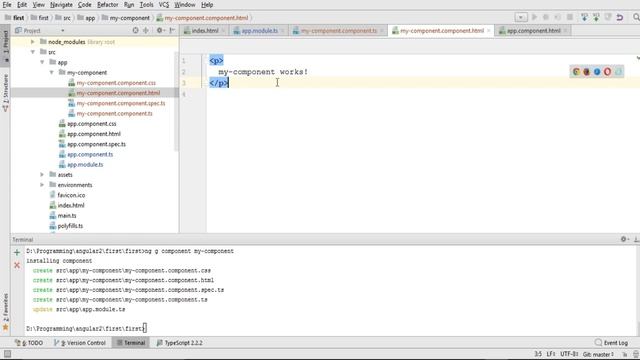Screen dimensions: 640x360
Task: Select polyfills.ts in project tree
Action: coord(70,226)
